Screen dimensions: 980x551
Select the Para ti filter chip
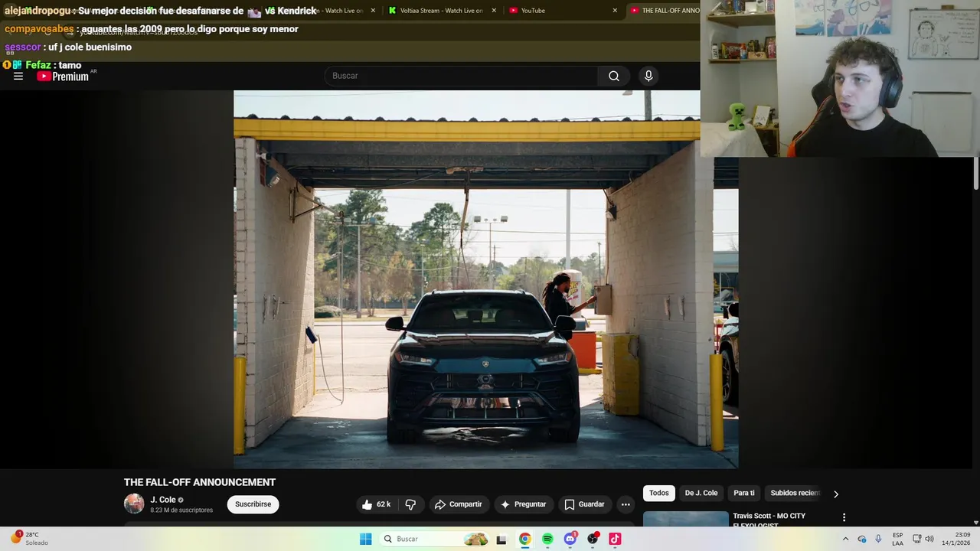tap(744, 493)
